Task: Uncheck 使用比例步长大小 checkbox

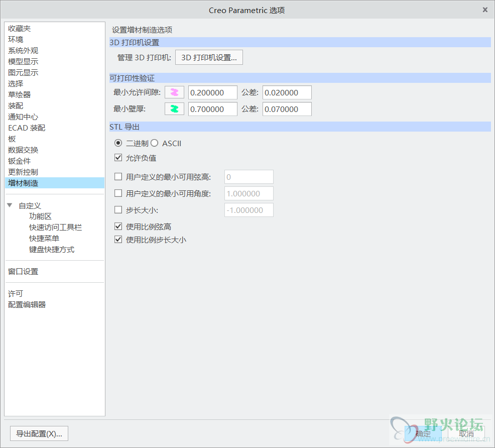Action: point(118,240)
